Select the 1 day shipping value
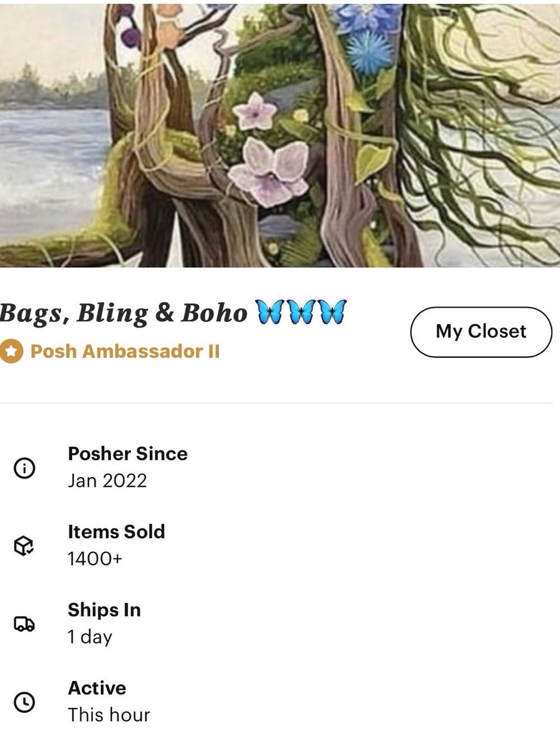This screenshot has width=560, height=746. (x=90, y=637)
